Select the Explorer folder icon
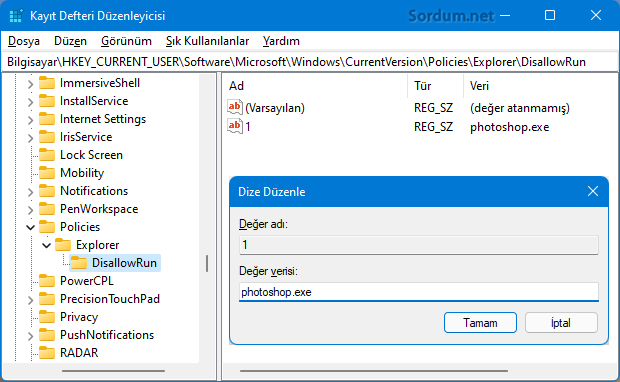Screen dimensions: 620x382 point(63,245)
